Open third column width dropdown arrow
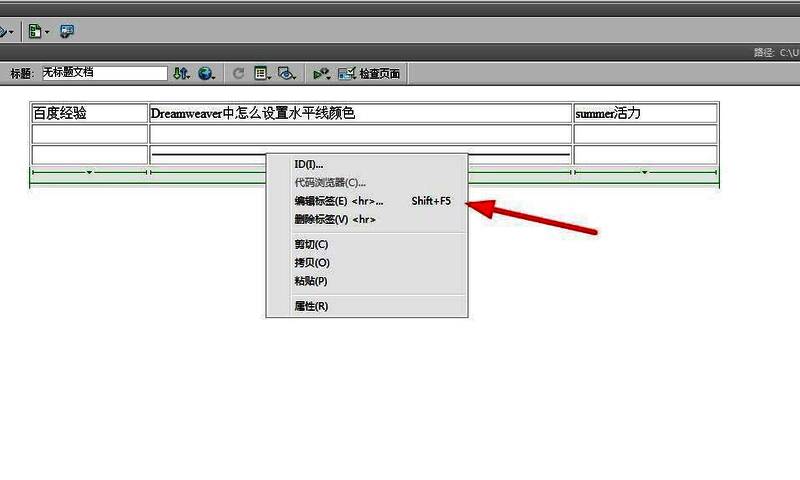 644,173
